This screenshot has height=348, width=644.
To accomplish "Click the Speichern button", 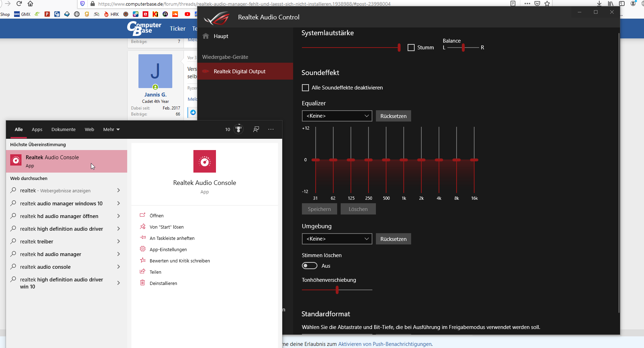I will point(319,209).
